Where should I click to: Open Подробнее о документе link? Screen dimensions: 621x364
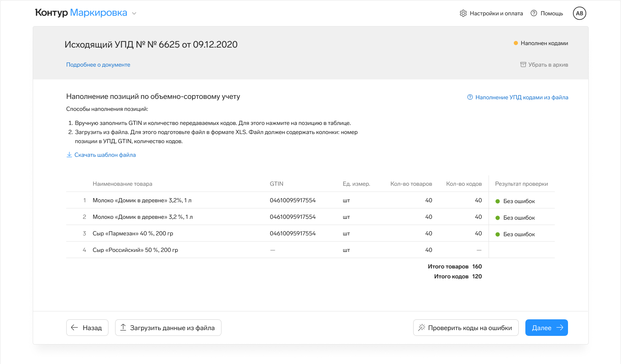pyautogui.click(x=98, y=65)
